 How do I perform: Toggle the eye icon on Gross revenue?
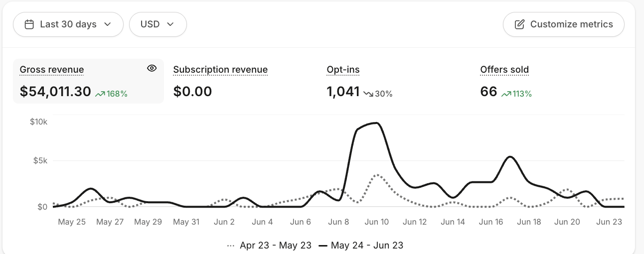coord(152,69)
